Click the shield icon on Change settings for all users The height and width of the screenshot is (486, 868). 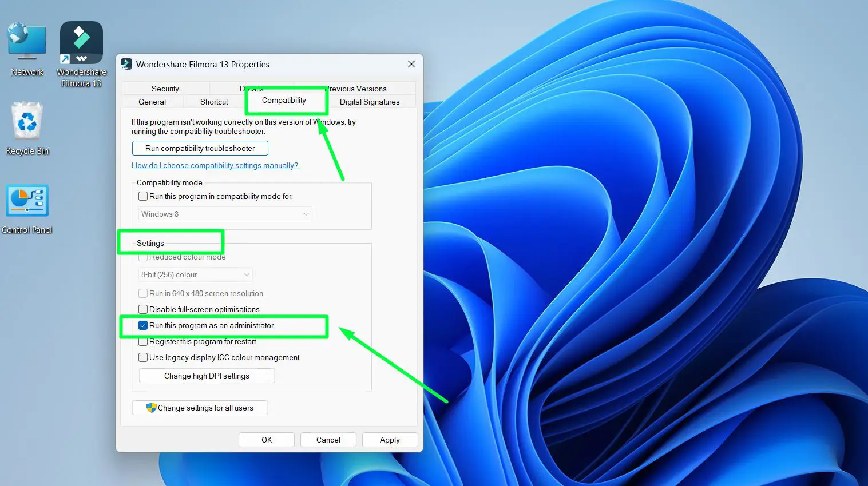click(152, 408)
